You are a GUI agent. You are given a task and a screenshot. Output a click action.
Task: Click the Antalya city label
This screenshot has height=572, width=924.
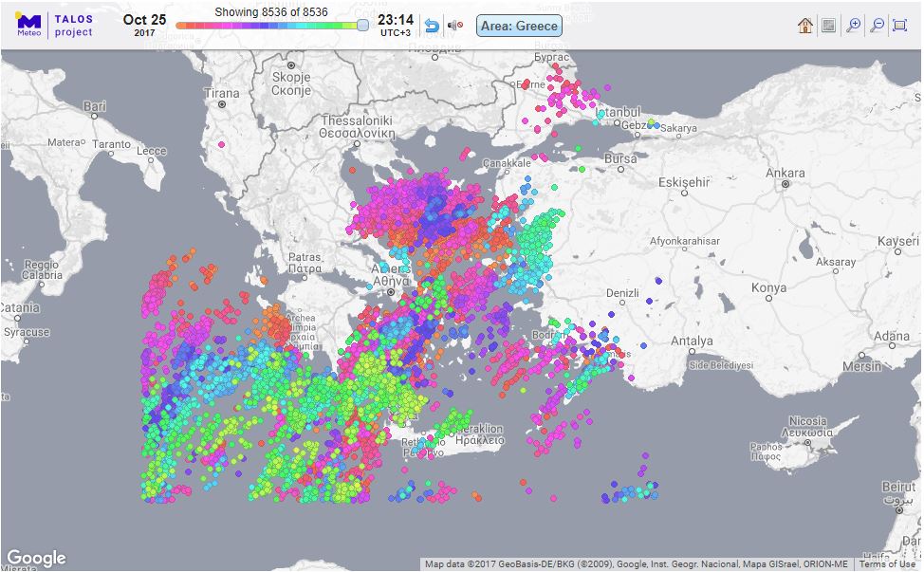[x=691, y=341]
